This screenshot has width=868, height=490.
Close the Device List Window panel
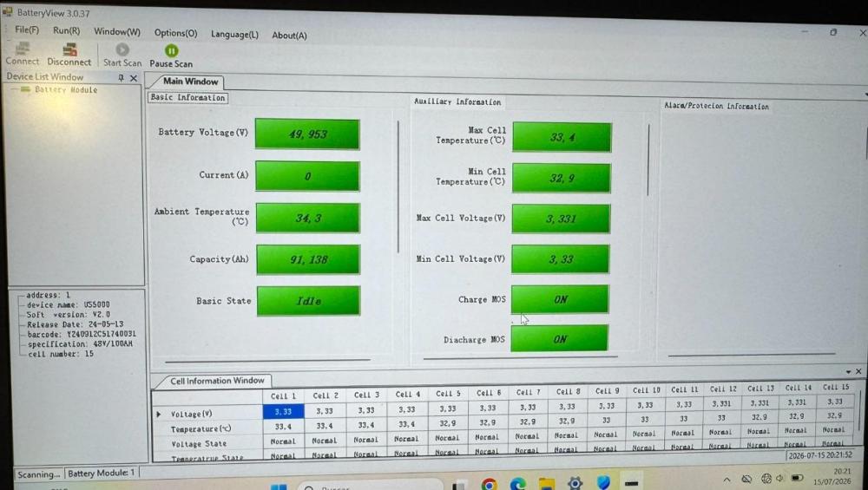(134, 78)
